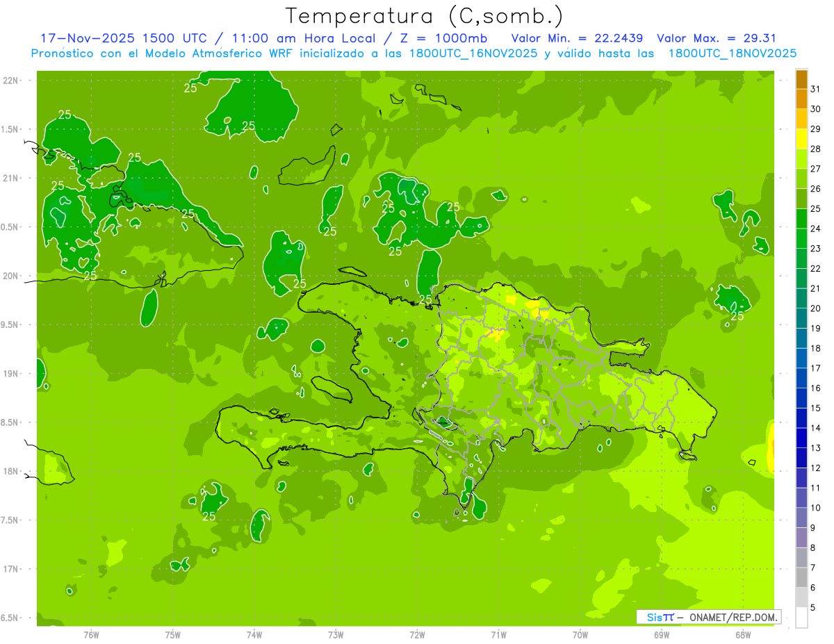
Task: Click the '73W' longitude label
Action: pyautogui.click(x=336, y=634)
